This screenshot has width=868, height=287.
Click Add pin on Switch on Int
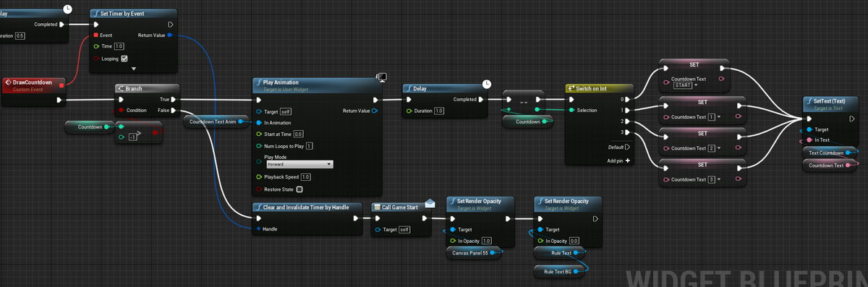[618, 160]
